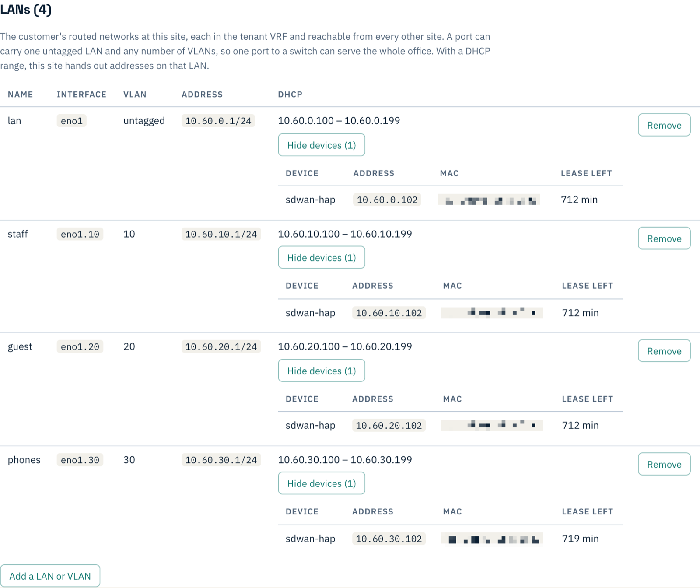The image size is (700, 588).
Task: Remove the staff VLAN row
Action: click(664, 238)
